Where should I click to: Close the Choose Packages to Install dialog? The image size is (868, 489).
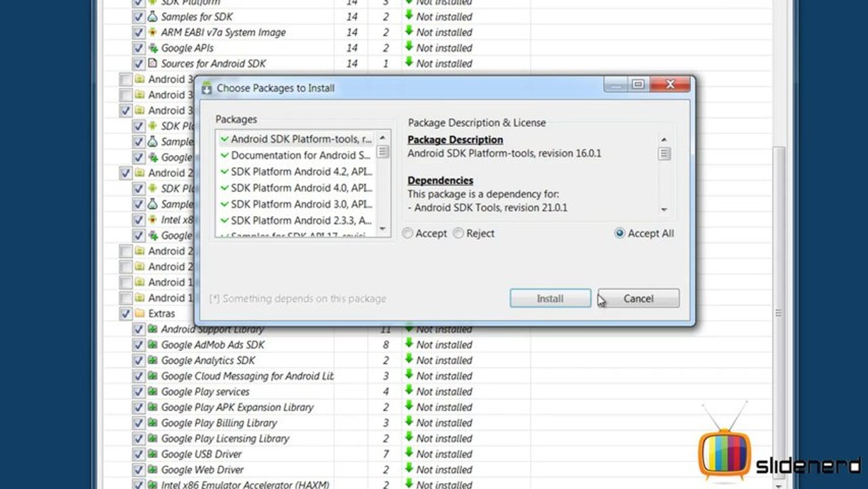[670, 84]
